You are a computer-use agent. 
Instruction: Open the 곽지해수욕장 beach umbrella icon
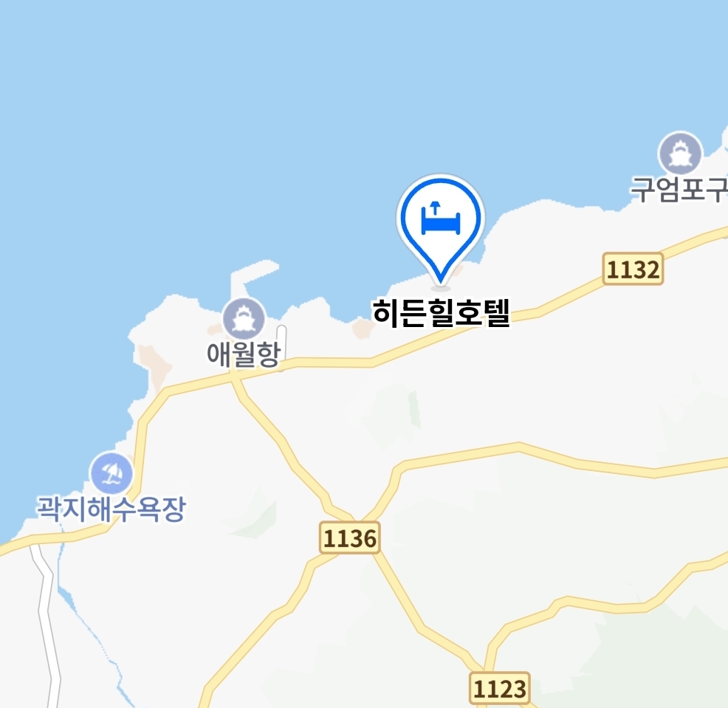click(x=111, y=473)
